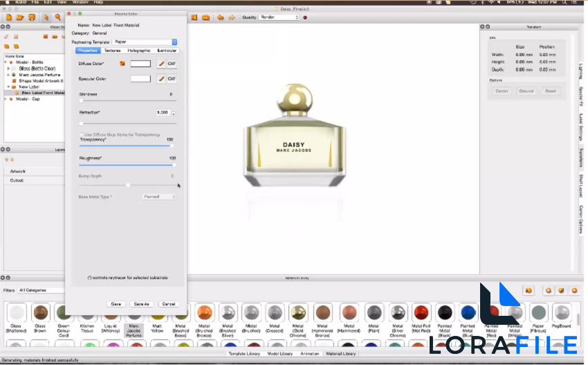This screenshot has height=365, width=588.
Task: Open the All Categories filter dropdown
Action: (x=41, y=290)
